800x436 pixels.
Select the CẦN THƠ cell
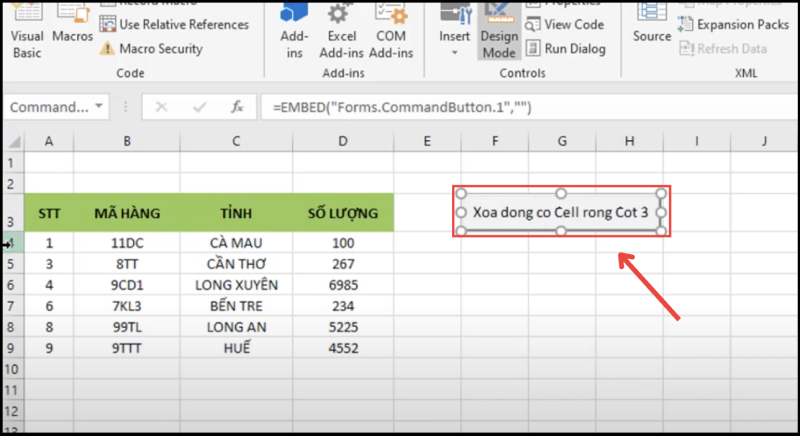point(236,264)
